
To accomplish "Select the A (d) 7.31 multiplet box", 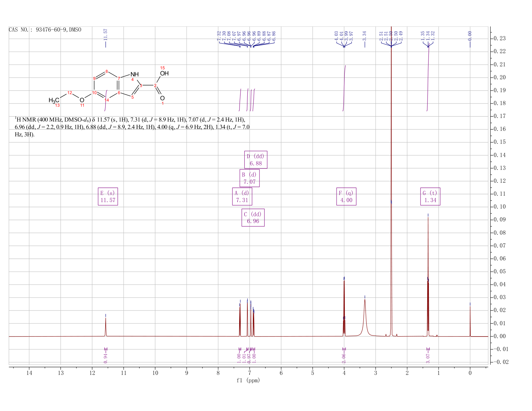I will [x=242, y=196].
